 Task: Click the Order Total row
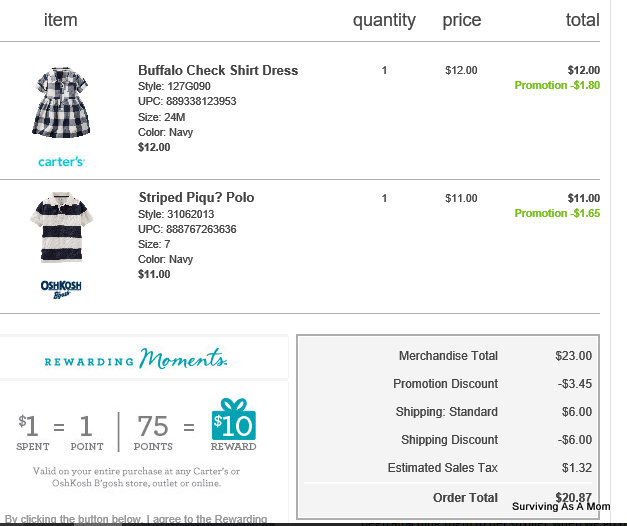click(448, 498)
